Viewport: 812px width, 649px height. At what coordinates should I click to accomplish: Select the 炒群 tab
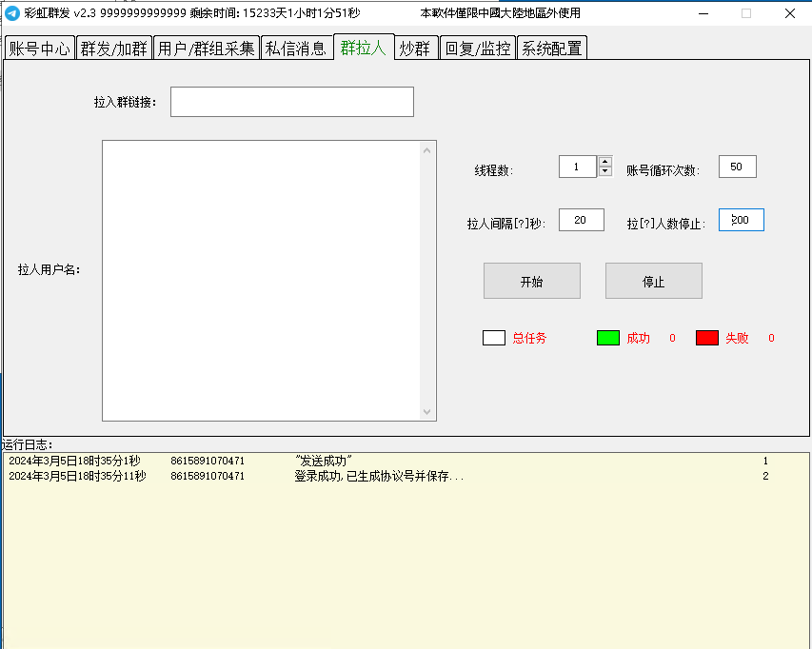tap(414, 49)
